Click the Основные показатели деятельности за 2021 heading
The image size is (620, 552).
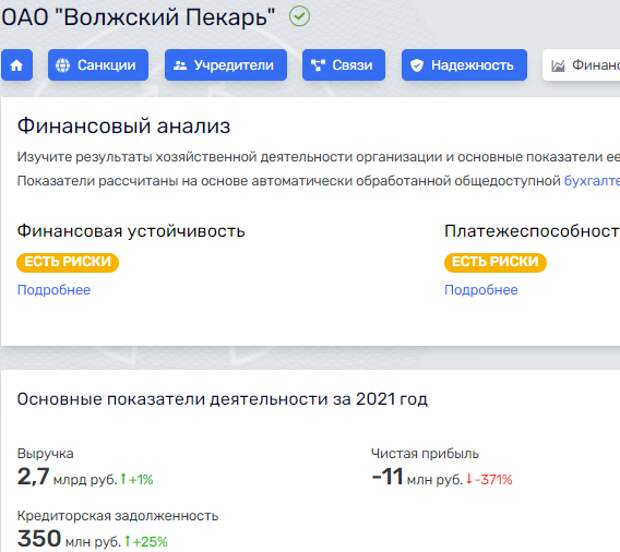click(222, 399)
